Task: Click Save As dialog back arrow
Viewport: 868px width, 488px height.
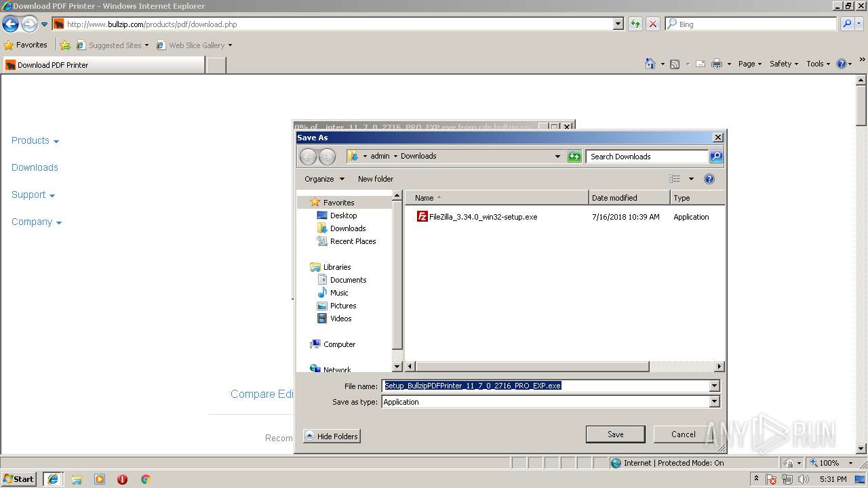Action: click(308, 157)
